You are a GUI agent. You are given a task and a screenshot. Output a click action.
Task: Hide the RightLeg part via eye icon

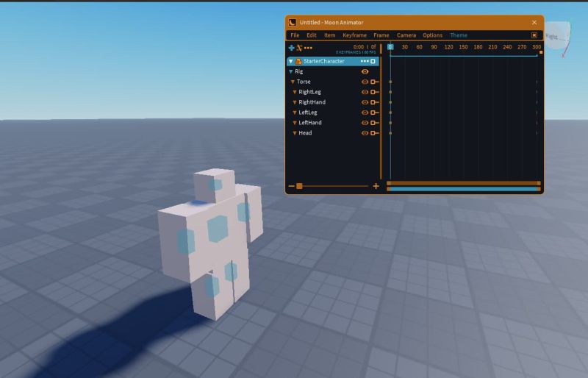(365, 92)
